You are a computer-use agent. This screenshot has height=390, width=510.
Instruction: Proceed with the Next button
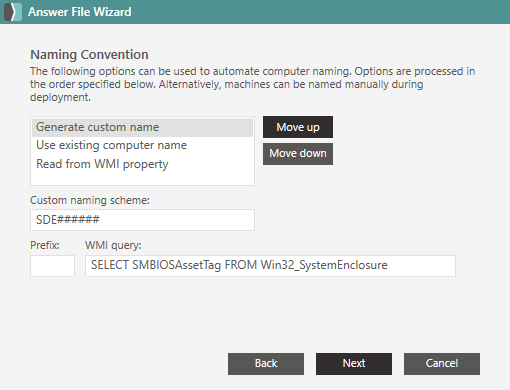[354, 364]
